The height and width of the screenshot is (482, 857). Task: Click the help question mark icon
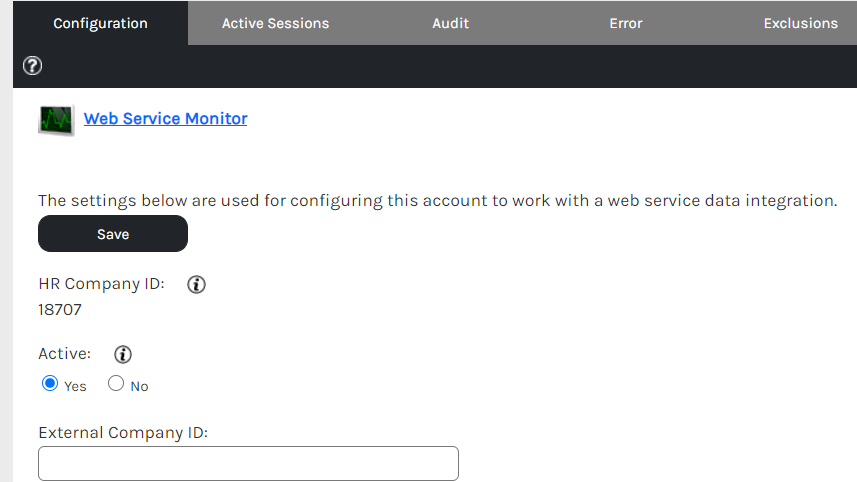pos(33,67)
